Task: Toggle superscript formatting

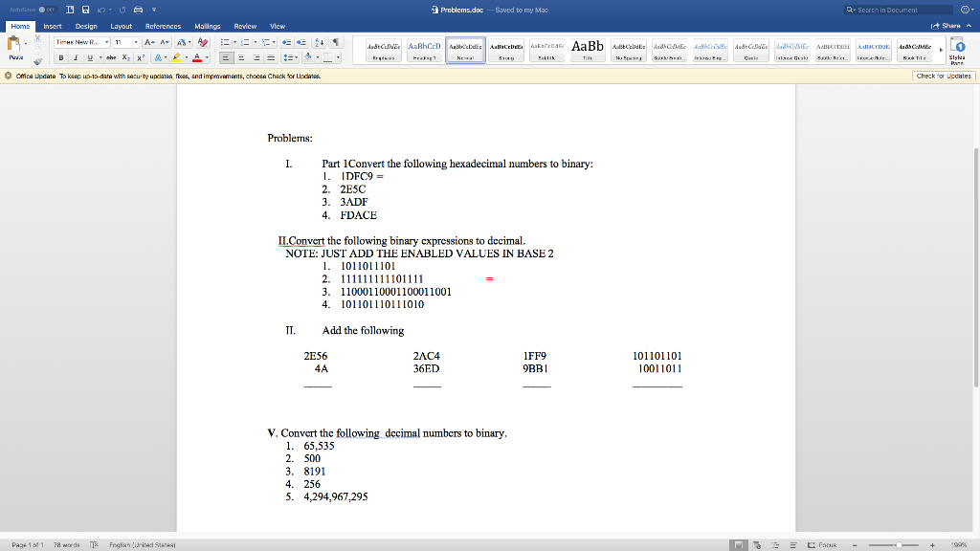Action: click(141, 57)
